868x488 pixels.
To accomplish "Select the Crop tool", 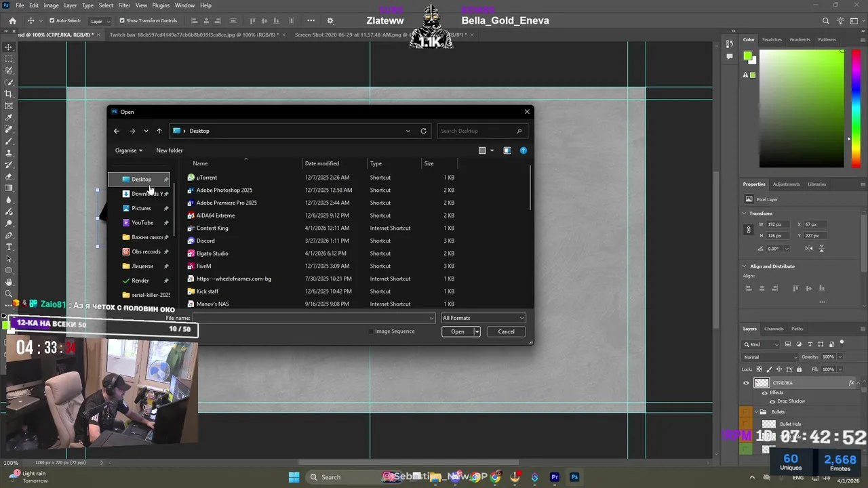I will tap(9, 94).
